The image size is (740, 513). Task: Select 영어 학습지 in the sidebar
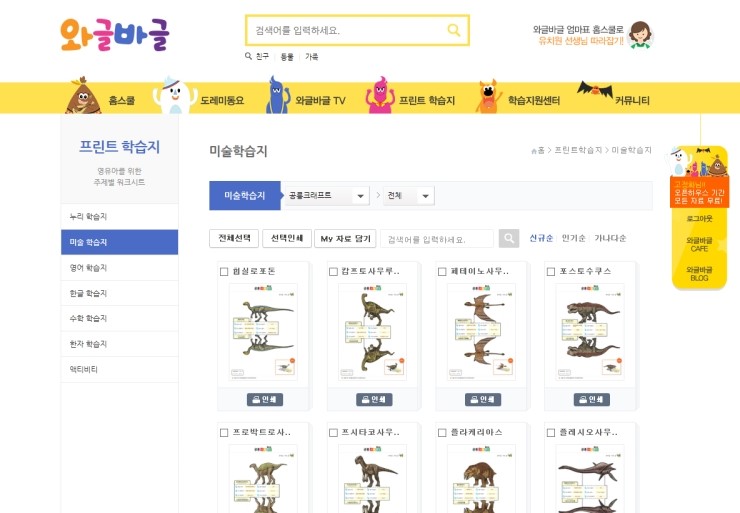119,268
